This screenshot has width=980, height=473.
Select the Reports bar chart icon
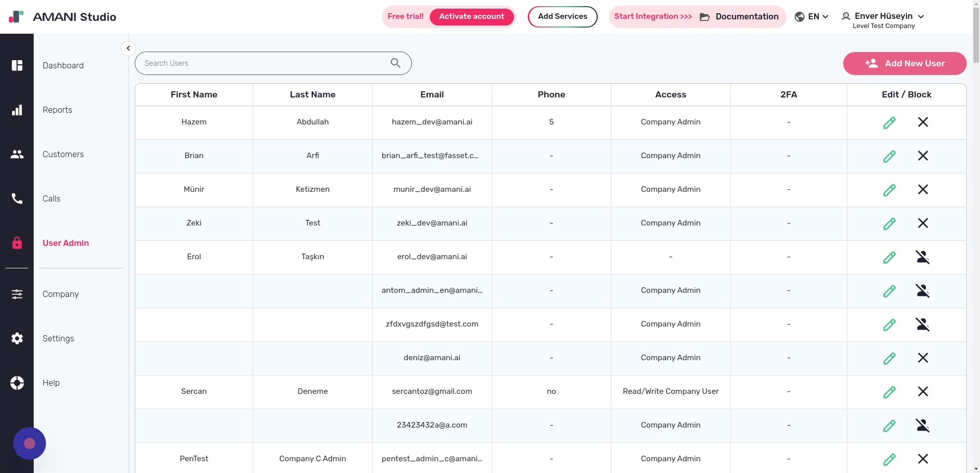(x=17, y=110)
